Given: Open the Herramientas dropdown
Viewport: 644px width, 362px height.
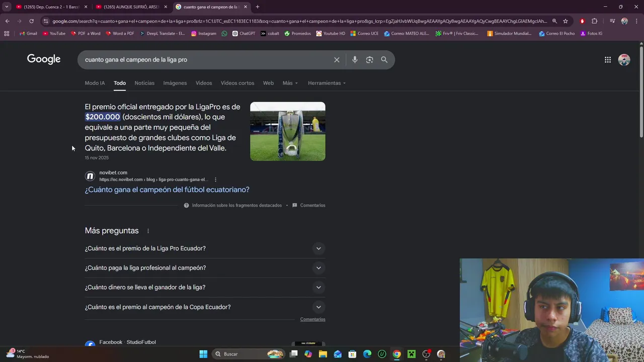Looking at the screenshot, I should point(327,83).
